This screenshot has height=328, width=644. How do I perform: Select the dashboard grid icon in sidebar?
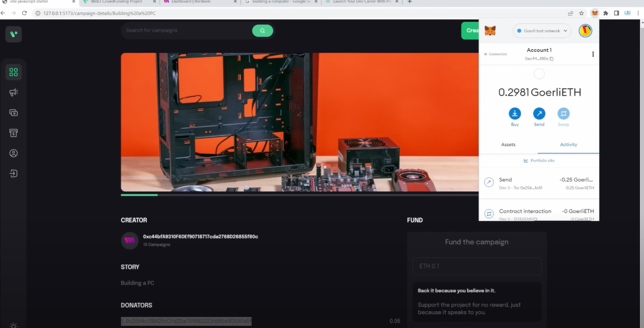(x=13, y=71)
